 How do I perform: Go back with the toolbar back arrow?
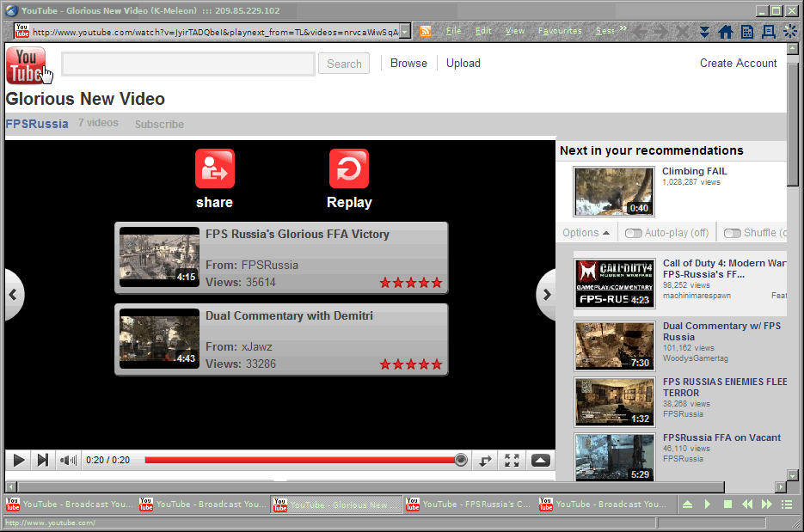click(640, 32)
